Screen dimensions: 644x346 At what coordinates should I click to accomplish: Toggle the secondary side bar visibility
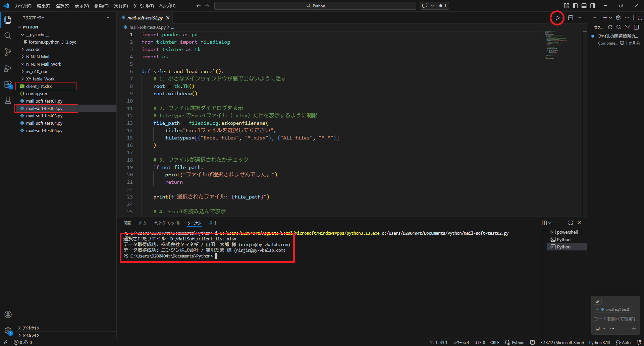pyautogui.click(x=593, y=6)
